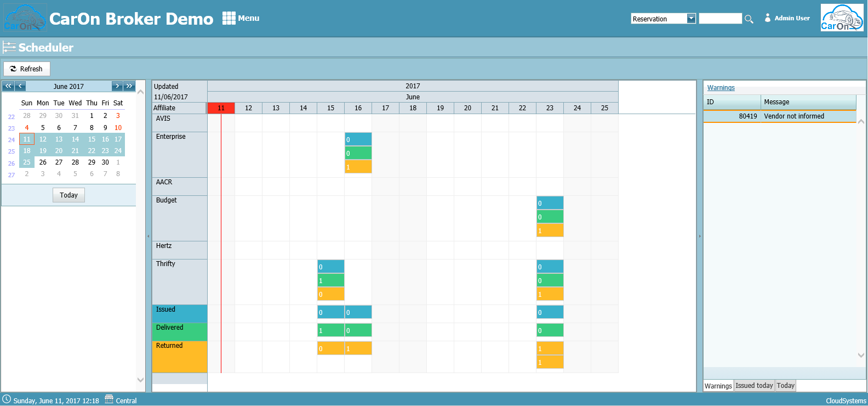Sort warnings by Message column header
868x406 pixels.
coord(808,102)
